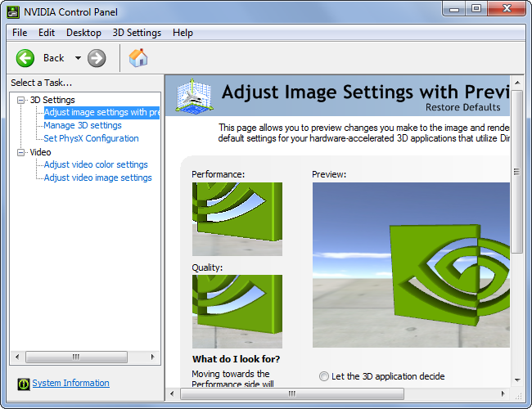
Task: Click main pane scroll left arrow
Action: click(172, 393)
